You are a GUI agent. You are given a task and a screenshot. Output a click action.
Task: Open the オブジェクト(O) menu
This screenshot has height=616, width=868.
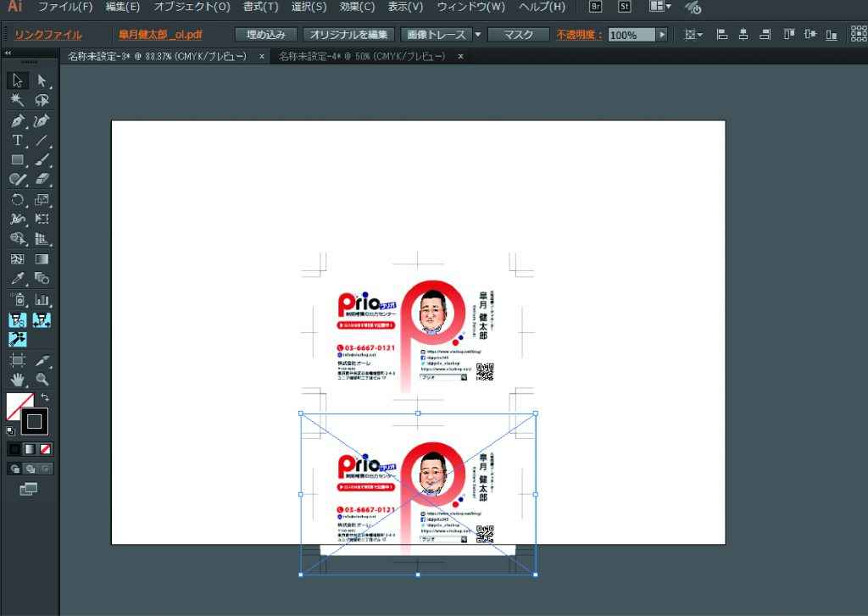point(192,7)
